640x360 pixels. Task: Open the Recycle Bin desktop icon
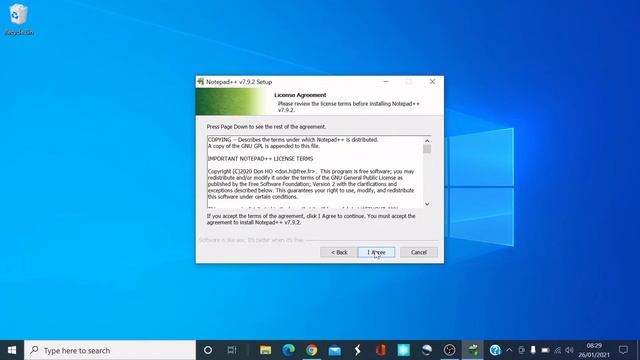[18, 20]
